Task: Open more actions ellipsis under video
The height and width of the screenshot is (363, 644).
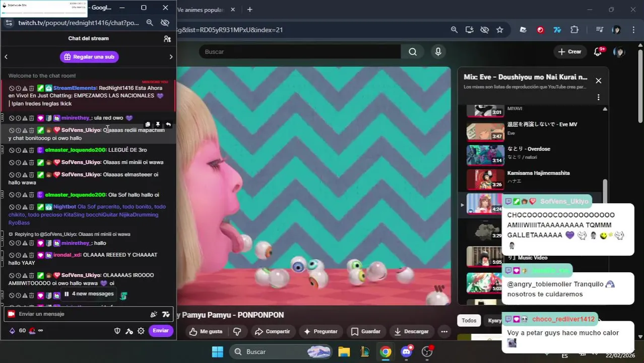Action: pyautogui.click(x=444, y=332)
